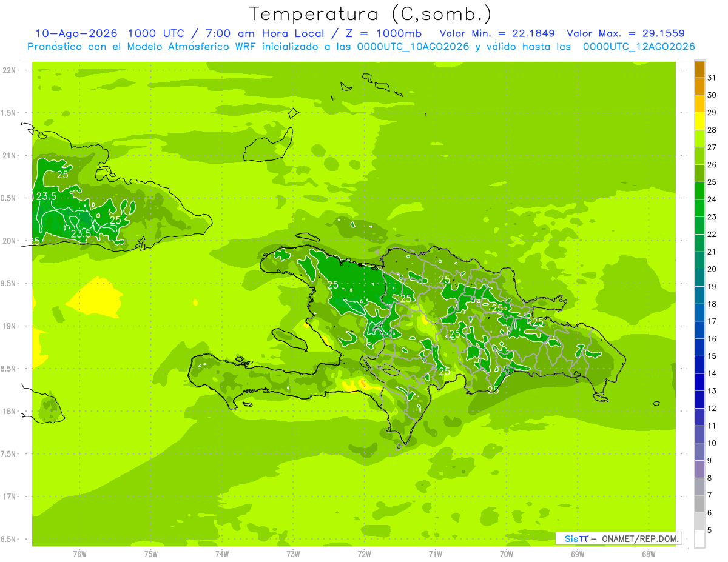Click the "6.5N" latitude axis label
728x562 pixels.
click(8, 539)
